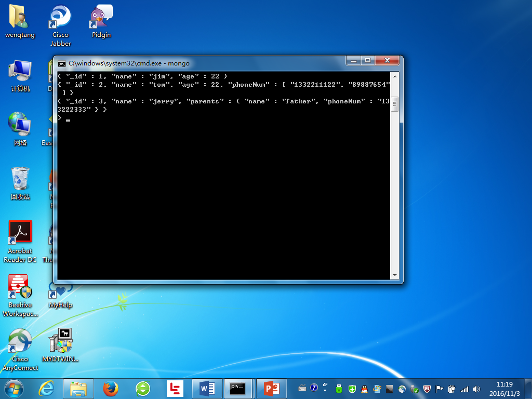Open the Windows Start menu

pos(14,389)
